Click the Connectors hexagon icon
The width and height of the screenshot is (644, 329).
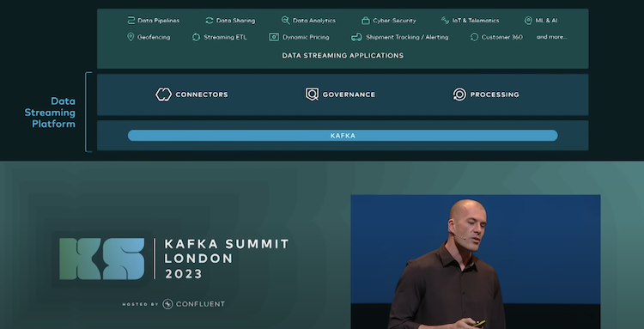click(163, 94)
